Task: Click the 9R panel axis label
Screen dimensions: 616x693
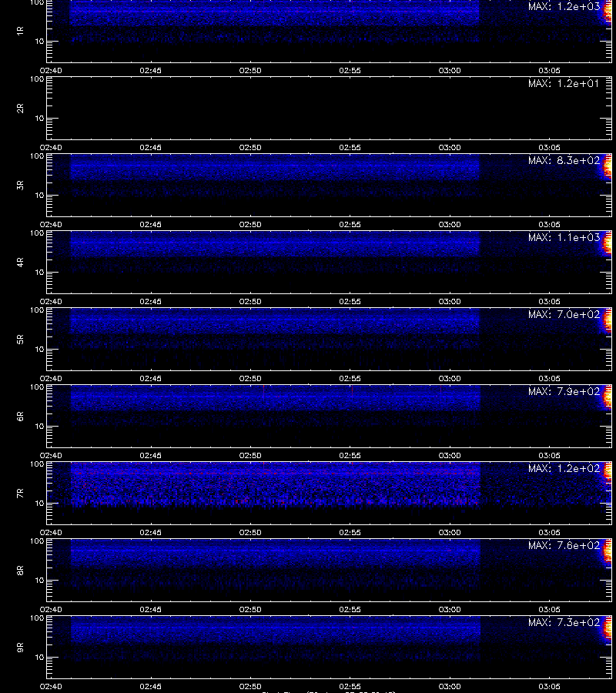Action: tap(20, 647)
